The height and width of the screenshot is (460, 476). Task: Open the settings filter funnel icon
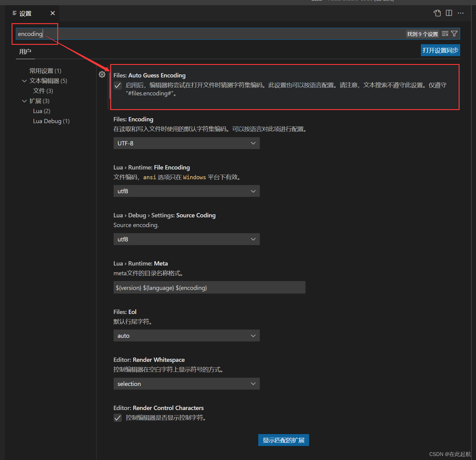454,34
